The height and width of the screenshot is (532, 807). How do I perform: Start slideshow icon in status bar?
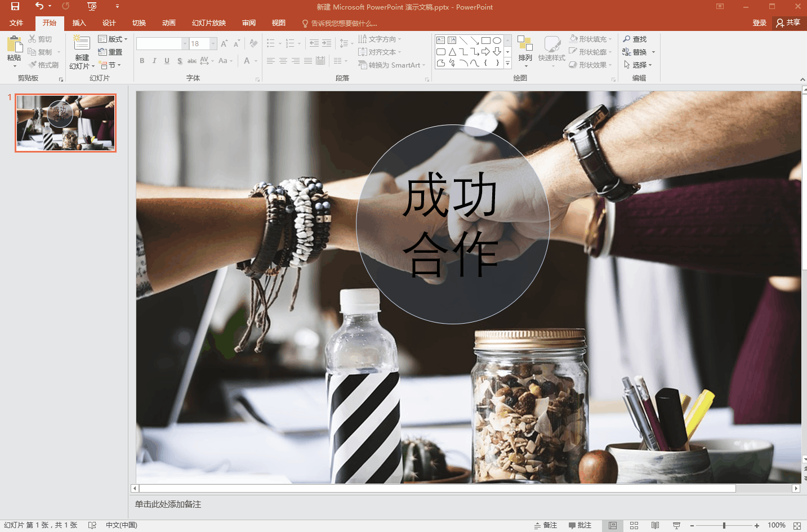click(676, 525)
